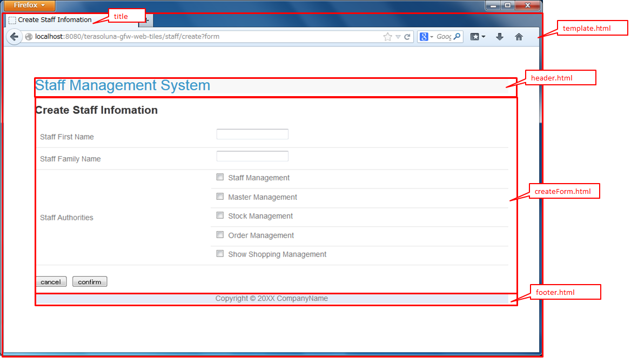Select the Create Staff Infomation tab
The image size is (631, 364).
[54, 20]
